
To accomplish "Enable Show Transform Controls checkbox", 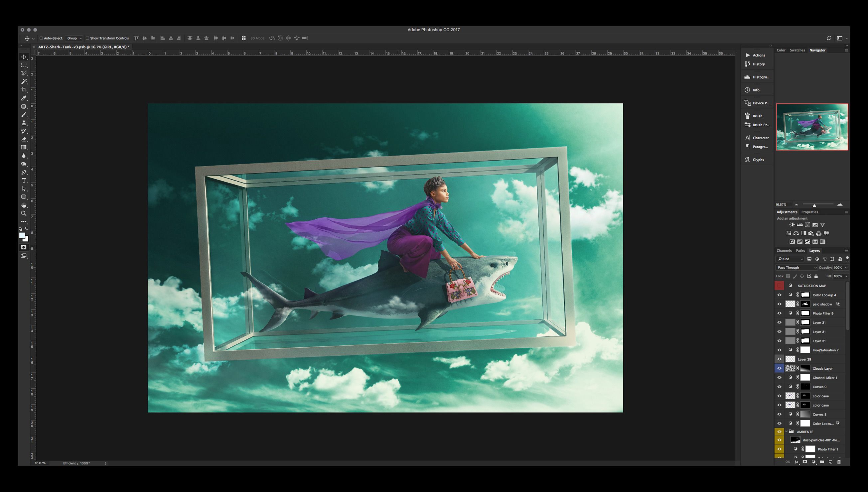I will point(87,38).
